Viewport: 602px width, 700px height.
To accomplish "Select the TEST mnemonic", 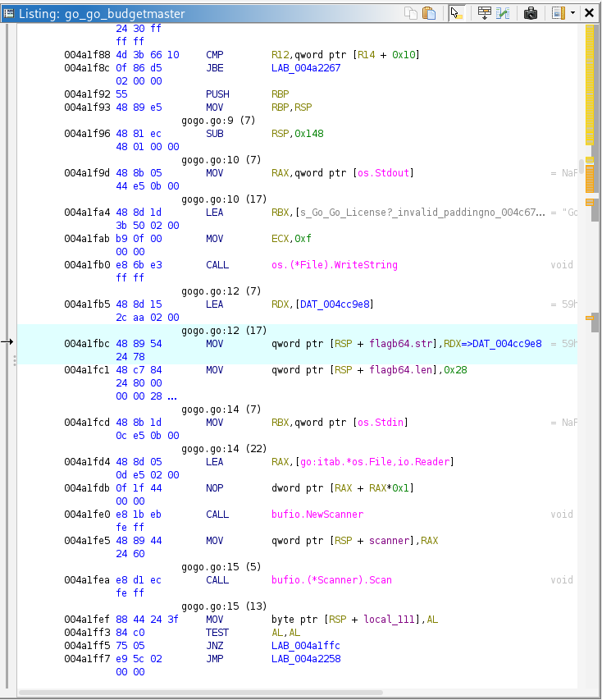I will tap(217, 633).
